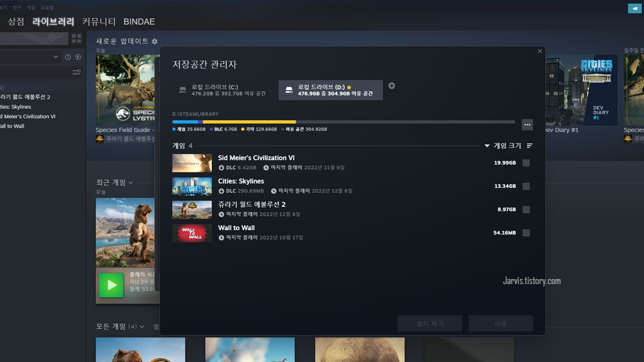Tick the checkbox for Cities: Skylines
Screen dimensions: 644x362
pos(526,186)
